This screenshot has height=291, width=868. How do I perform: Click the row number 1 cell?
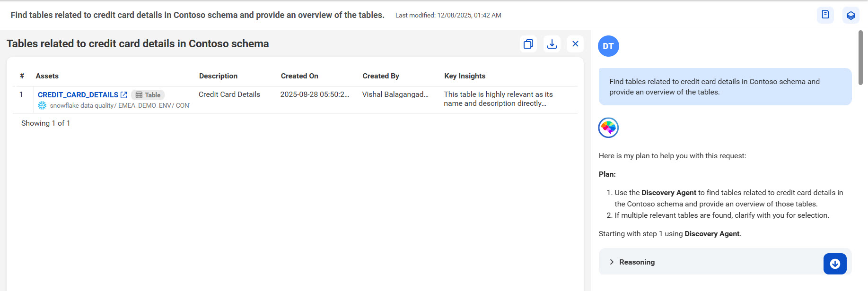[21, 94]
